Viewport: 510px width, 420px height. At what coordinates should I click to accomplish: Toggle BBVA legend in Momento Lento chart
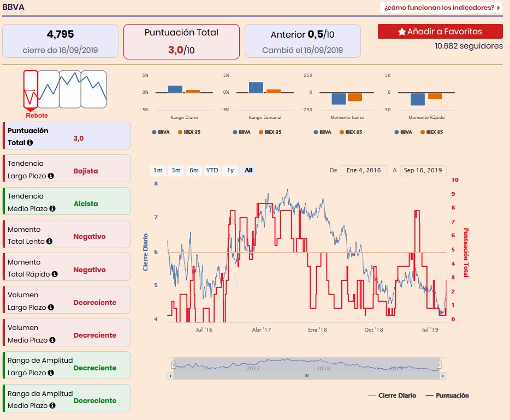tap(322, 132)
